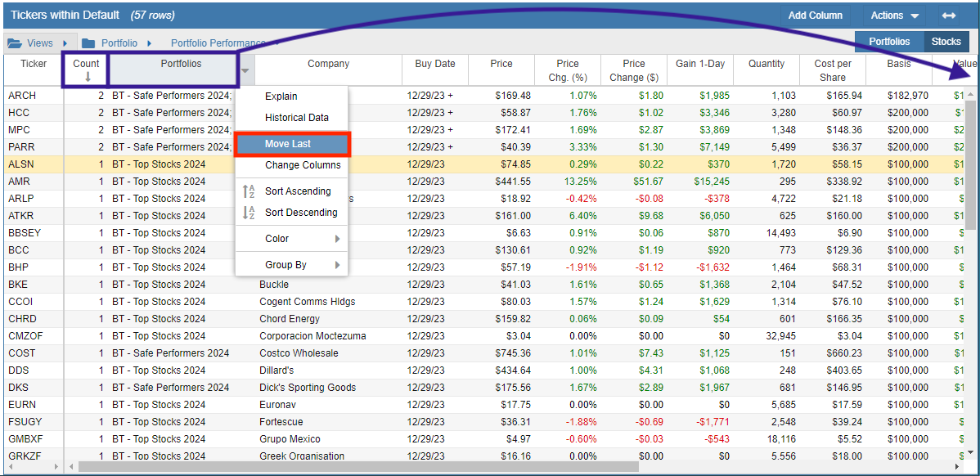Select Move Last from context menu
Screen dimensions: 980x476
tap(292, 144)
